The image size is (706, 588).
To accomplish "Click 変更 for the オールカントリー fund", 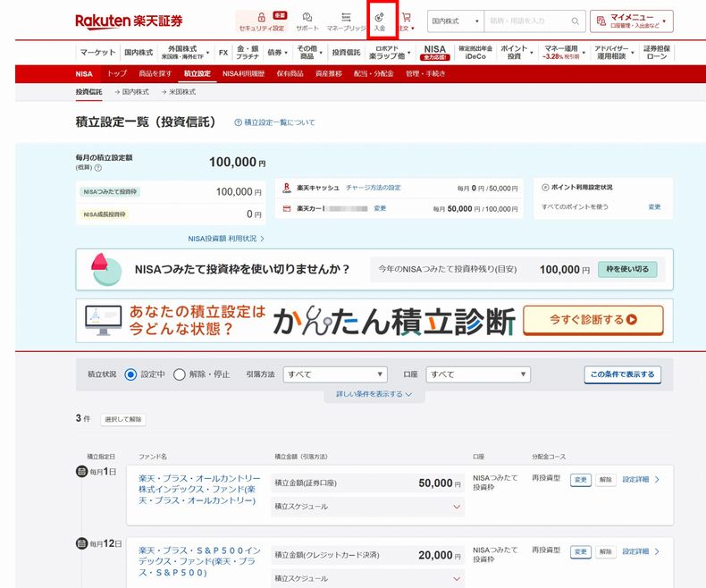I will click(581, 480).
